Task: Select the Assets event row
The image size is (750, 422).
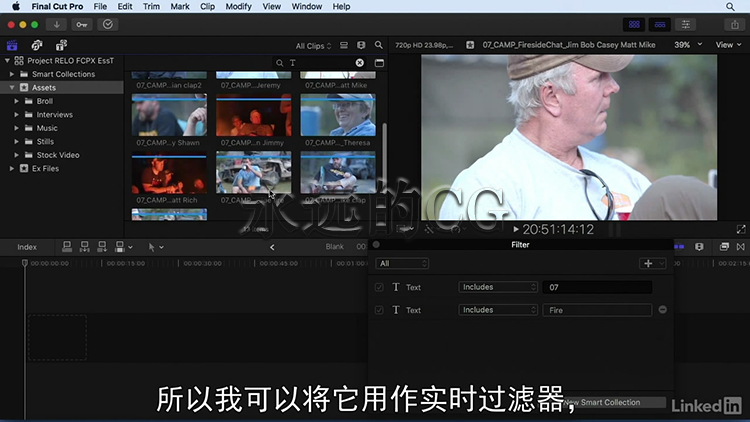Action: 62,88
